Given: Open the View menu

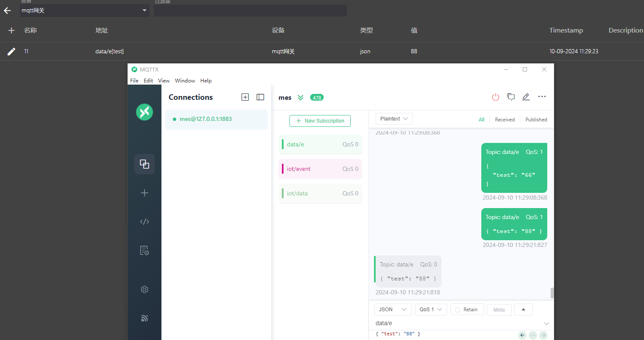Looking at the screenshot, I should coord(164,81).
